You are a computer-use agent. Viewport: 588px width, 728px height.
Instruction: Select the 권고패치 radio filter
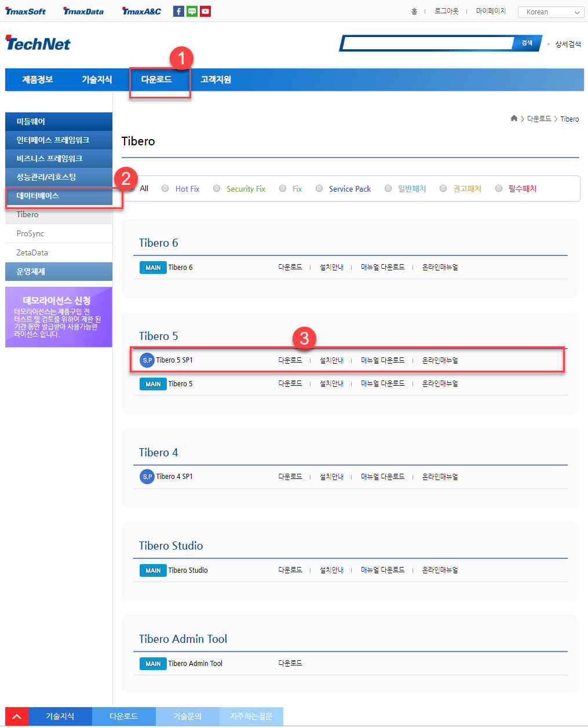point(443,188)
